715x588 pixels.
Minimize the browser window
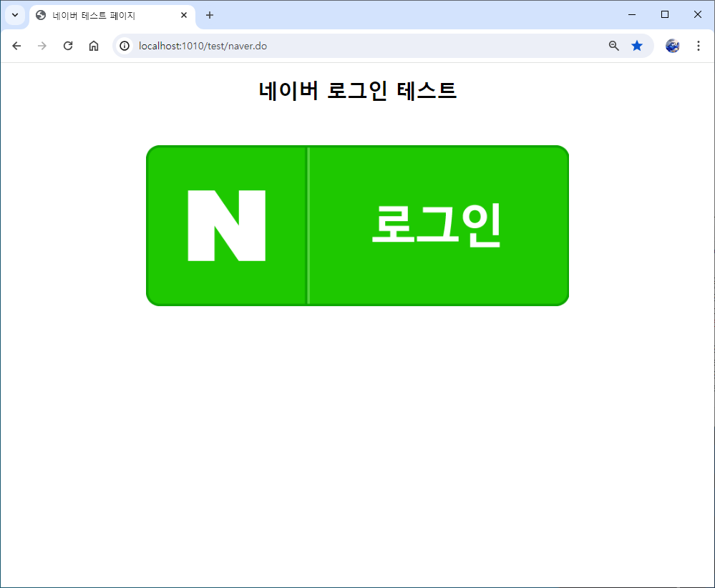pyautogui.click(x=631, y=14)
